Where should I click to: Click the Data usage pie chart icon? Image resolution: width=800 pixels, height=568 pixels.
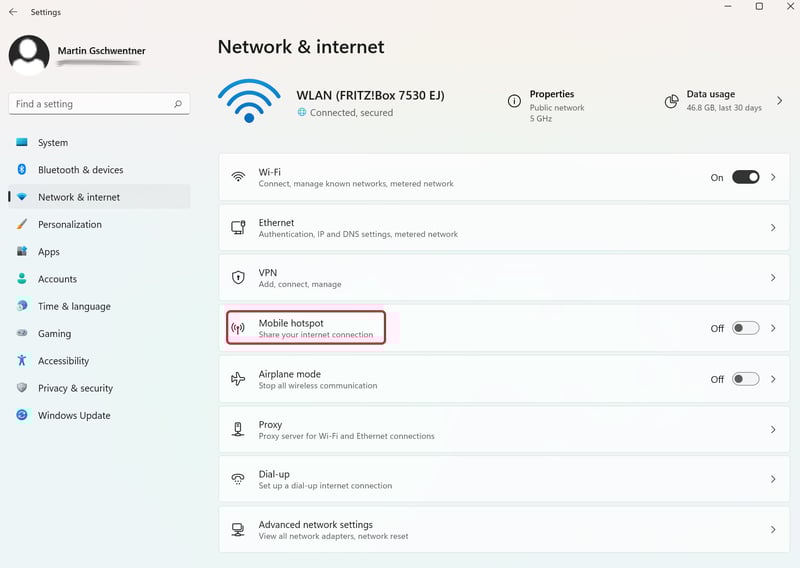(x=671, y=102)
